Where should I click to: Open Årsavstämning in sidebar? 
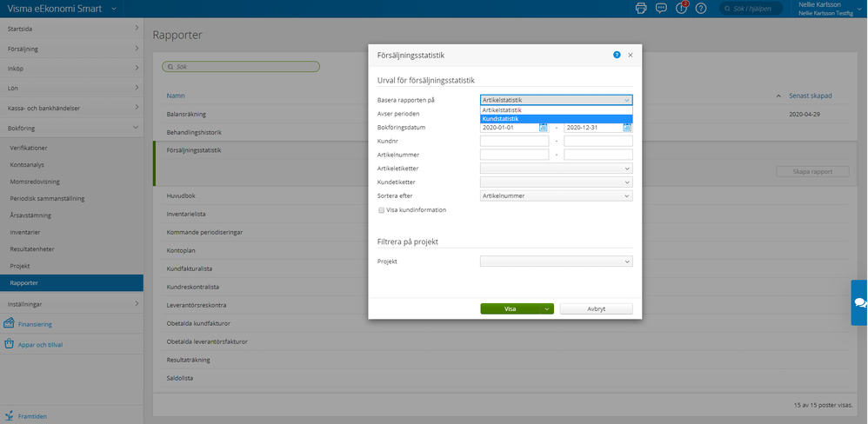click(x=30, y=215)
